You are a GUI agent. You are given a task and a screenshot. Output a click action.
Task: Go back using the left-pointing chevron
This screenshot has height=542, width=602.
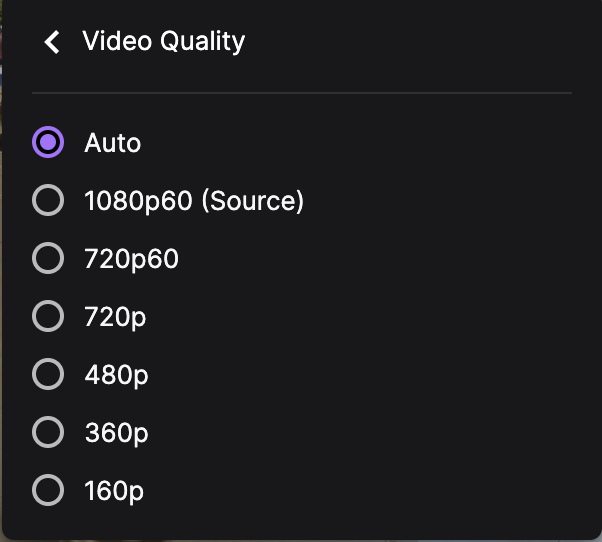(52, 42)
